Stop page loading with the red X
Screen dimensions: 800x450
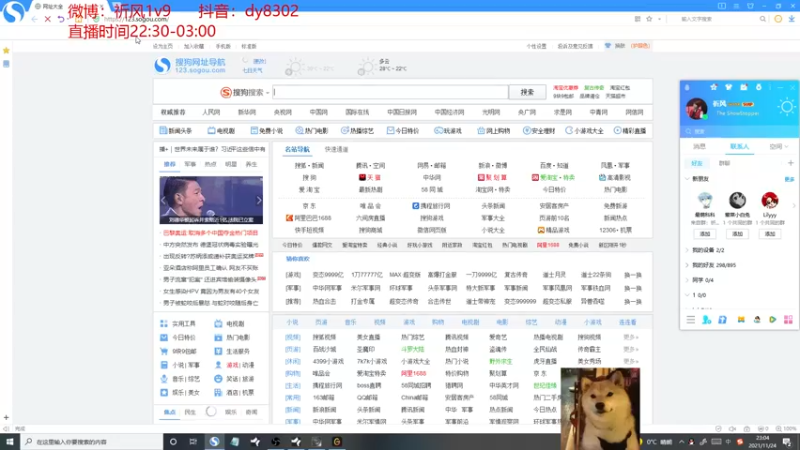pyautogui.click(x=47, y=19)
